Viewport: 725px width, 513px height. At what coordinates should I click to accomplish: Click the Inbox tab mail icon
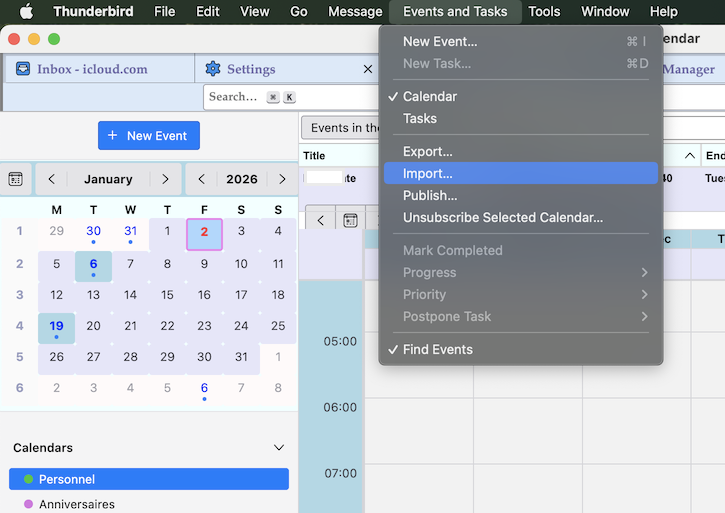point(23,69)
